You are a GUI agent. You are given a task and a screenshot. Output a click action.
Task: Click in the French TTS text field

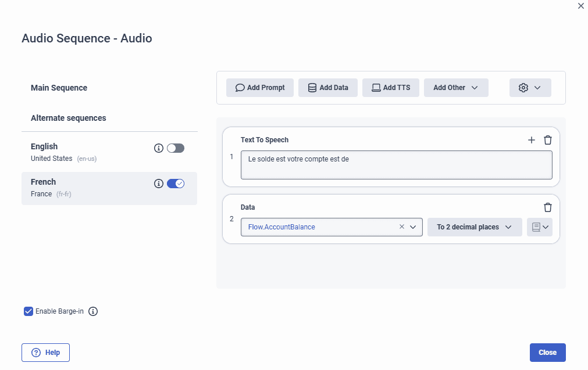[x=396, y=164]
